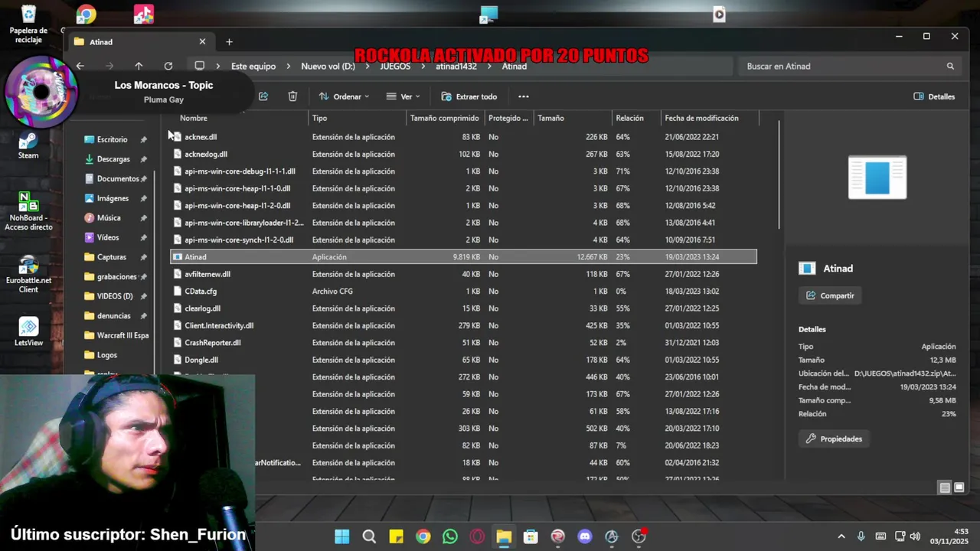980x551 pixels.
Task: Click the Windows Start button
Action: pos(342,536)
